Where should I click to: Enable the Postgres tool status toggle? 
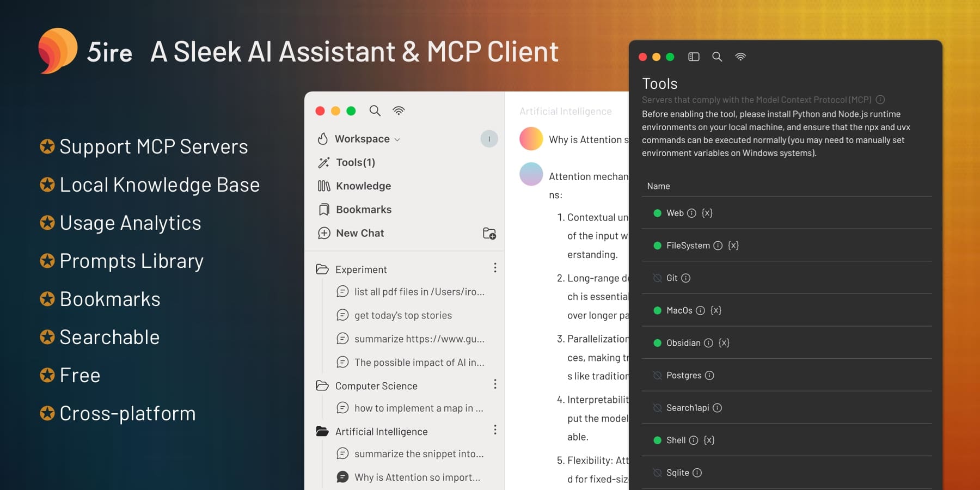pyautogui.click(x=657, y=376)
